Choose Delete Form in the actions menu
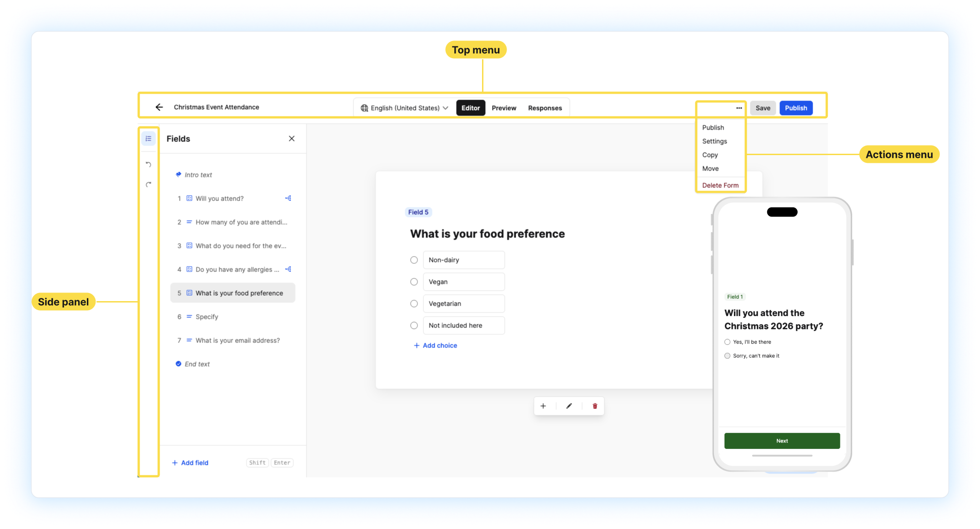The width and height of the screenshot is (980, 529). click(720, 185)
